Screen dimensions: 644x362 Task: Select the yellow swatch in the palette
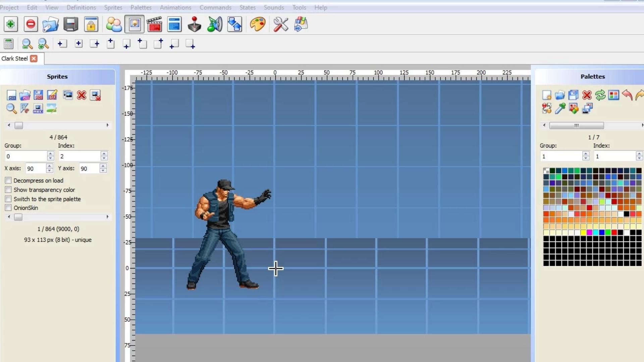583,232
